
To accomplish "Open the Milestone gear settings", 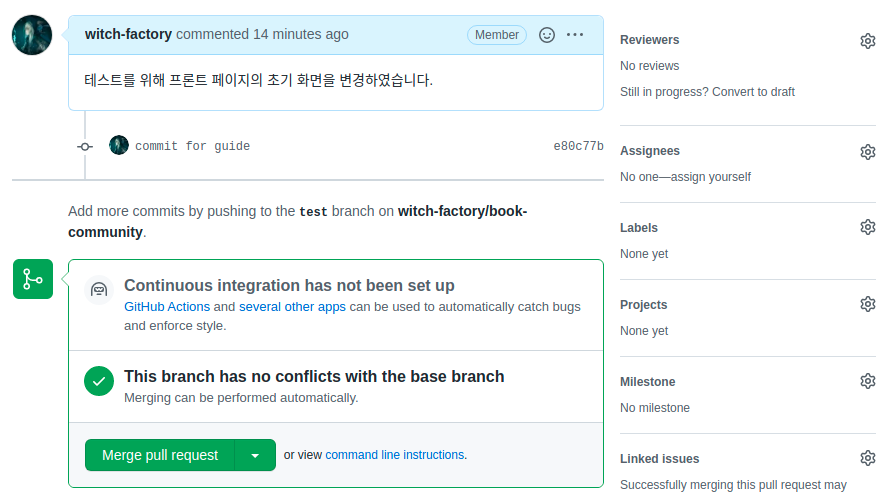I will coord(867,381).
